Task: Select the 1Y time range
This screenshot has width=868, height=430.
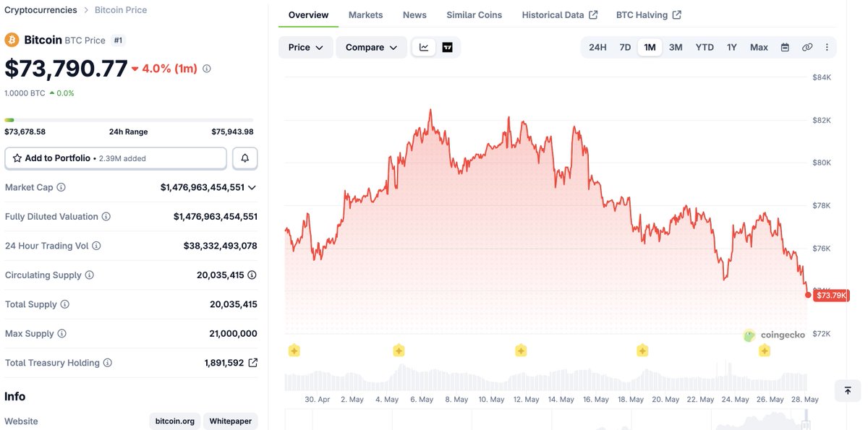Action: click(732, 47)
